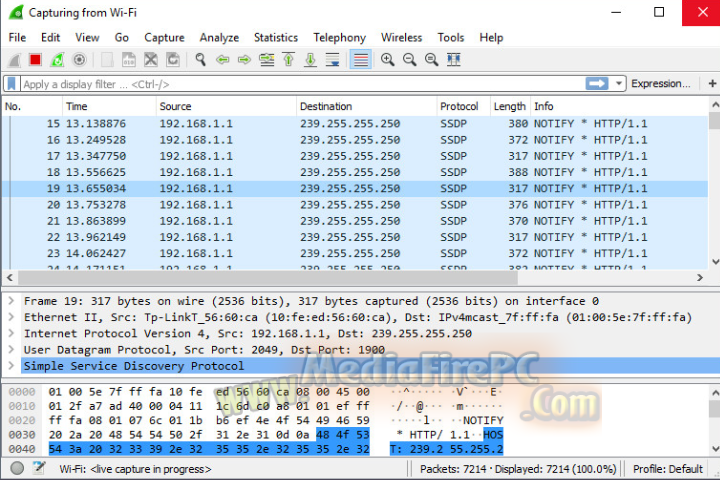This screenshot has height=480, width=720.
Task: Open the Analyze menu
Action: click(x=219, y=38)
